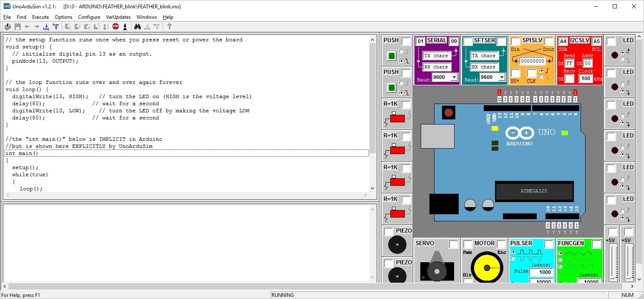Open the Options menu
644x299 pixels.
[63, 17]
